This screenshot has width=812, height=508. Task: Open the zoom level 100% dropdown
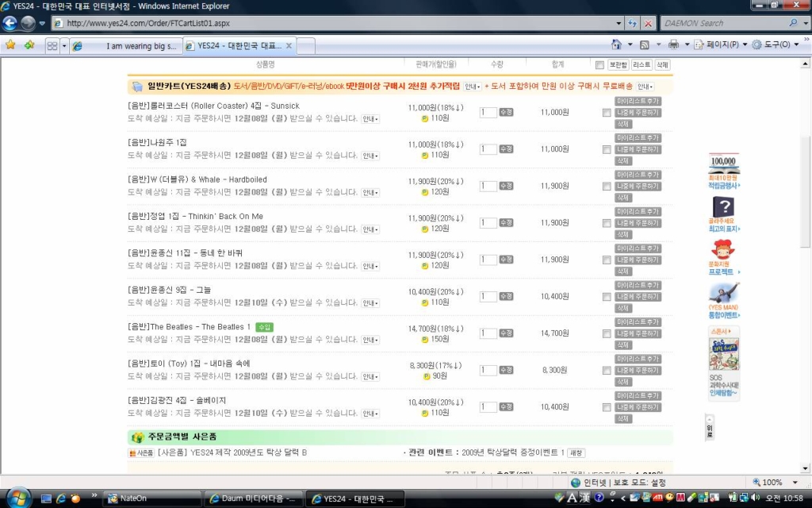[x=795, y=482]
